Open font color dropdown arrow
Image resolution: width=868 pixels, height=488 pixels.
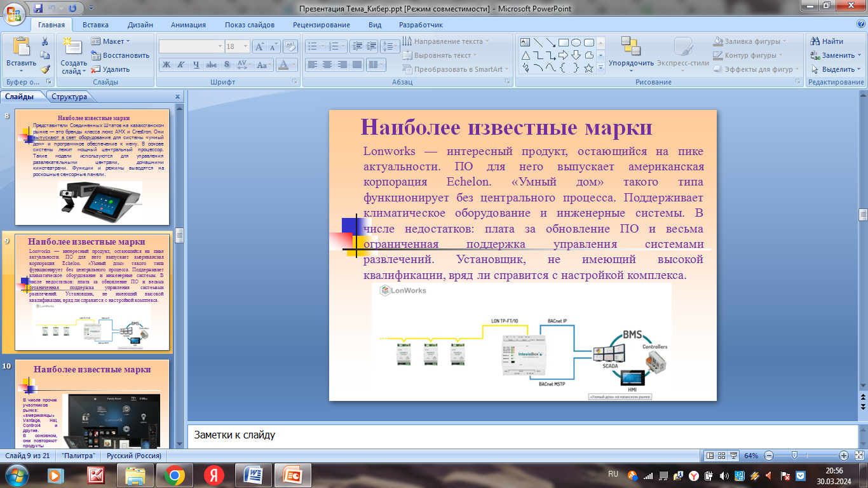tap(294, 64)
